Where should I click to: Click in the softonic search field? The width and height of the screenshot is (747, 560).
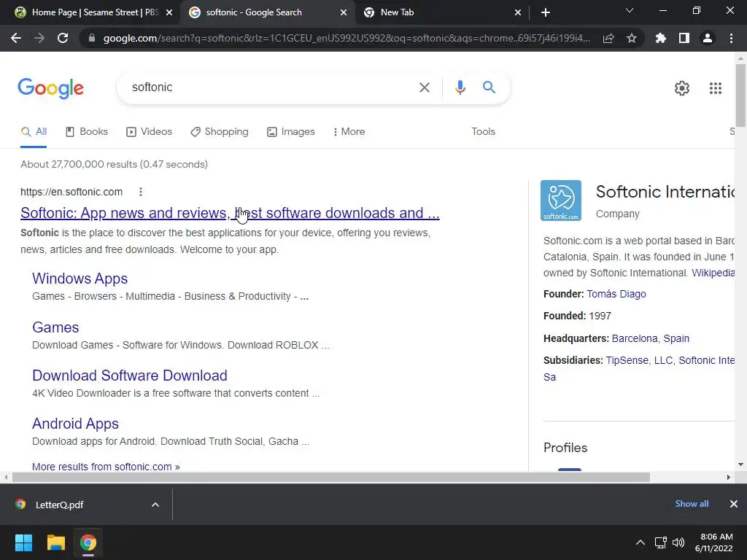click(269, 87)
